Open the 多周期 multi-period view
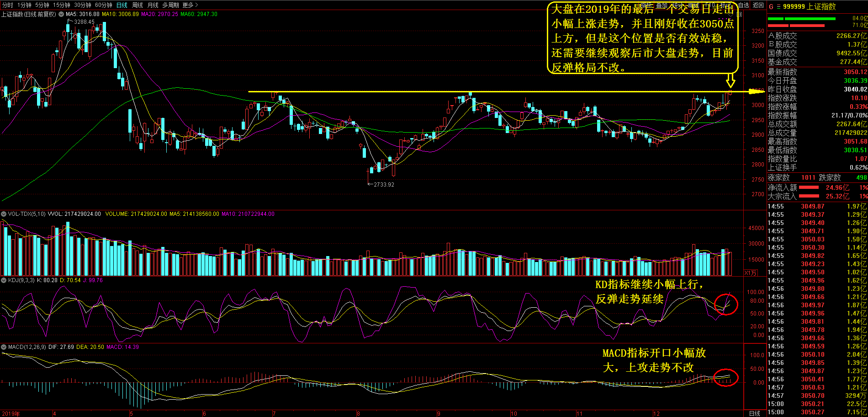The height and width of the screenshot is (417, 868). (170, 5)
